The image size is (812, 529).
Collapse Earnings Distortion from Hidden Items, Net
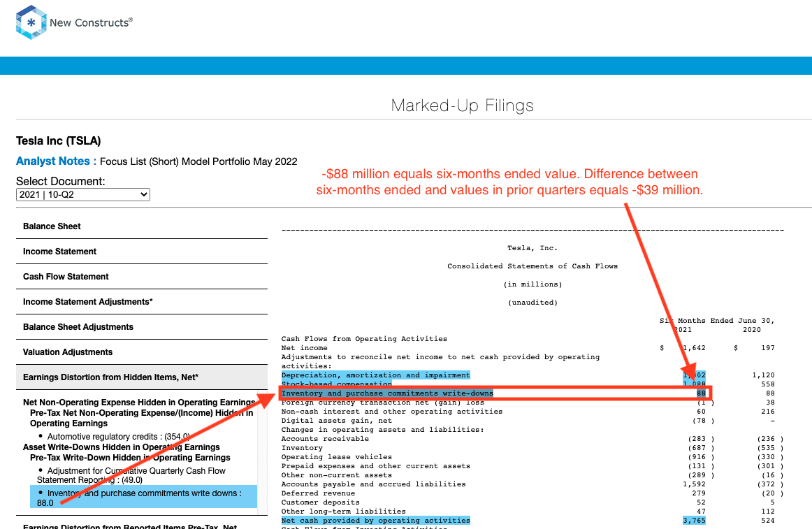(142, 377)
